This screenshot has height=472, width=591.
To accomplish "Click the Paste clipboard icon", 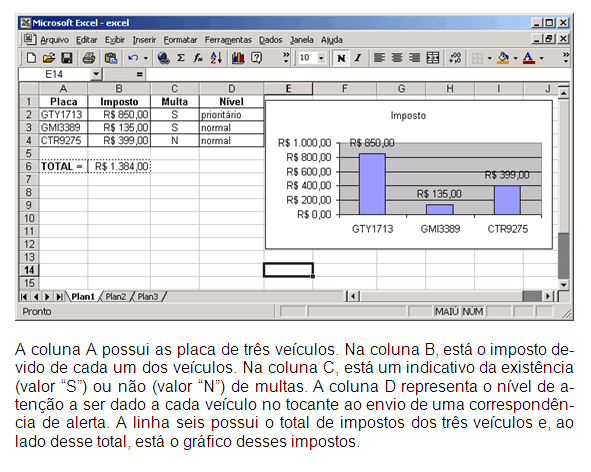I will click(x=111, y=58).
